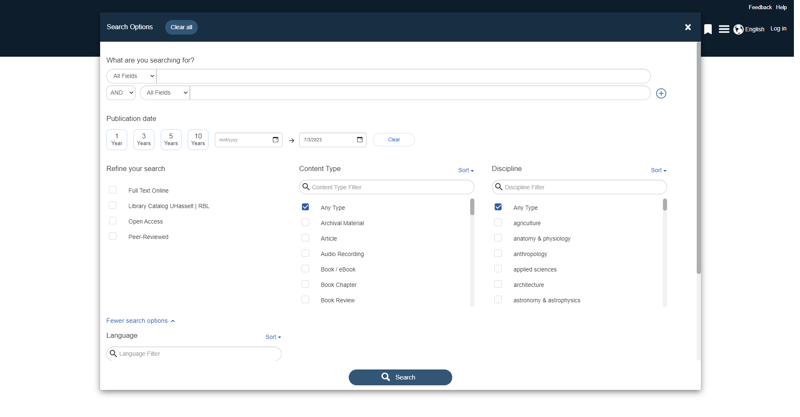Open the first All Fields dropdown
The height and width of the screenshot is (417, 800).
(132, 76)
